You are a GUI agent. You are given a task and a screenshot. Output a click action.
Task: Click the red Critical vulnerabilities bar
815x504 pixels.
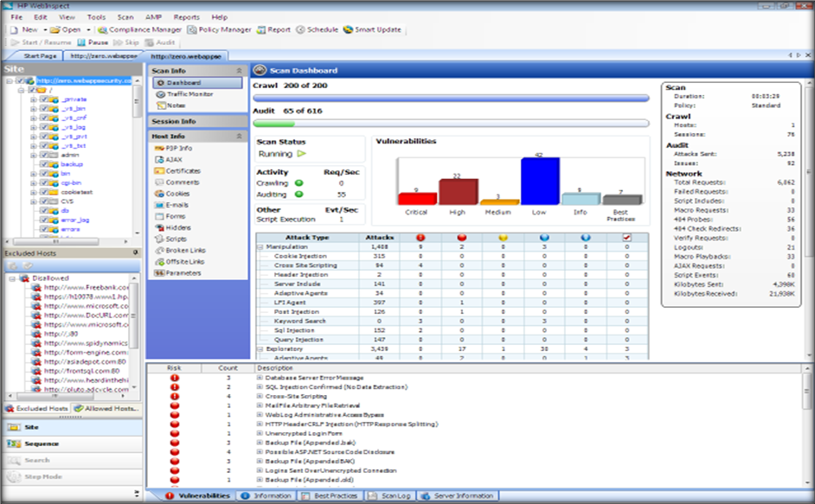point(417,199)
